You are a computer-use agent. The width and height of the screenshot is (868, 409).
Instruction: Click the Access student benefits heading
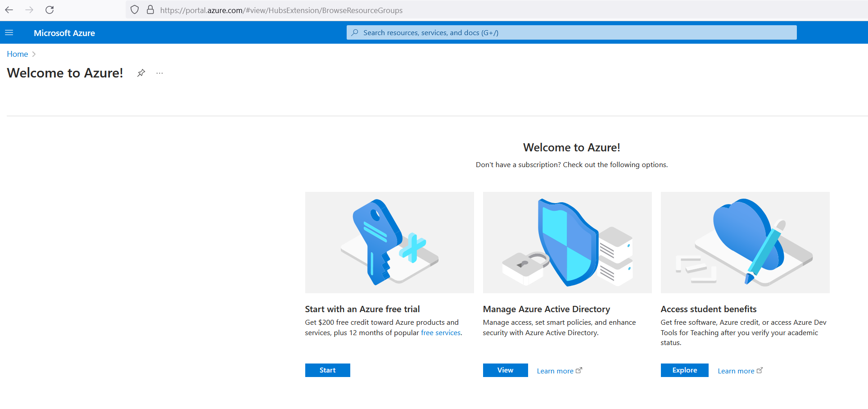[x=709, y=309]
